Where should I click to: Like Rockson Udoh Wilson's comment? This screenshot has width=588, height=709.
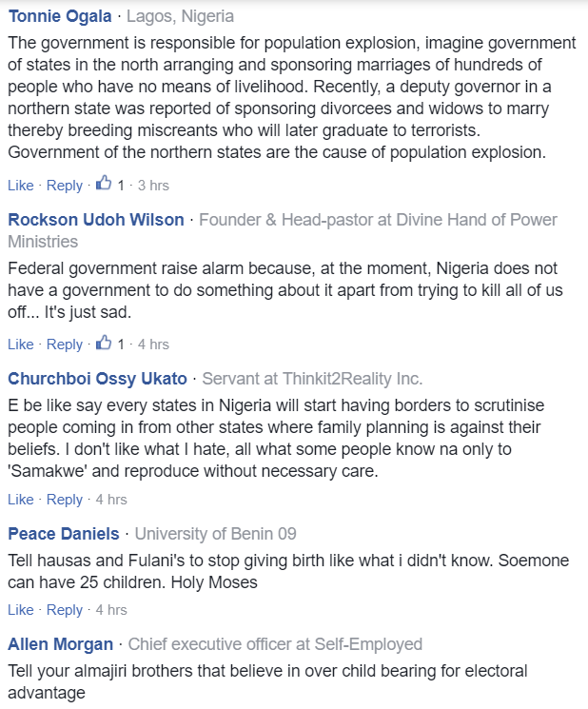(x=20, y=344)
